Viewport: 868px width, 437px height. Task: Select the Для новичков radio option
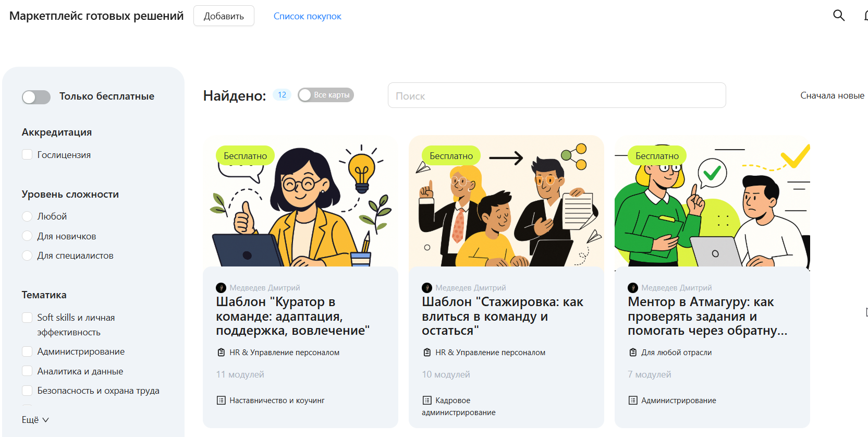coord(27,236)
